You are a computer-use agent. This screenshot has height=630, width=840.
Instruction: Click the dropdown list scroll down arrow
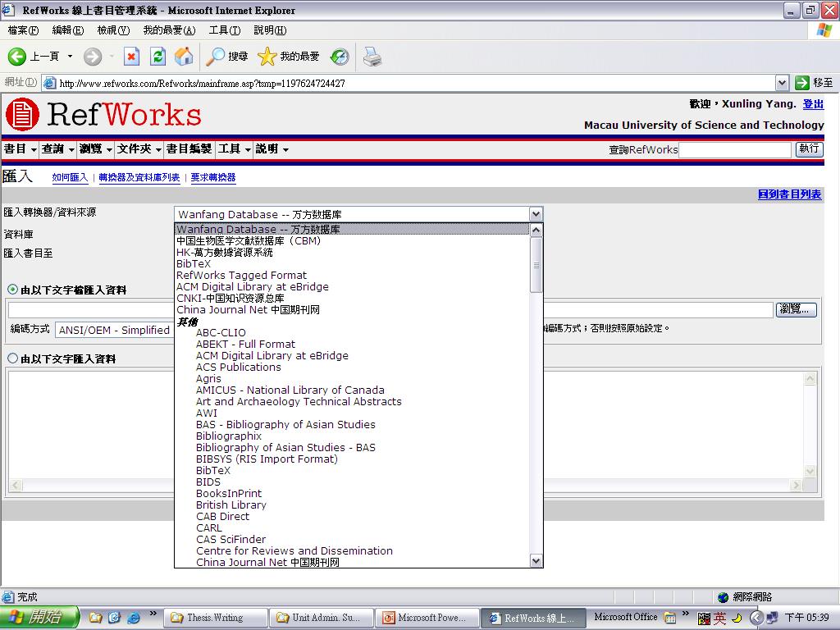[536, 561]
